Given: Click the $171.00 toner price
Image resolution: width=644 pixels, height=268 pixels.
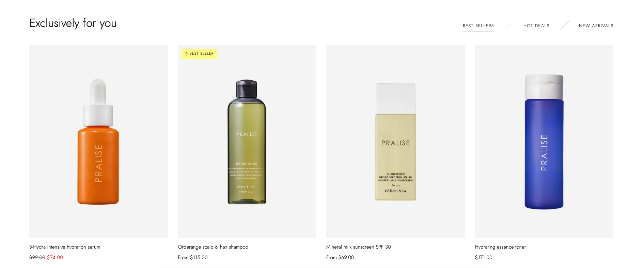Looking at the screenshot, I should 484,257.
